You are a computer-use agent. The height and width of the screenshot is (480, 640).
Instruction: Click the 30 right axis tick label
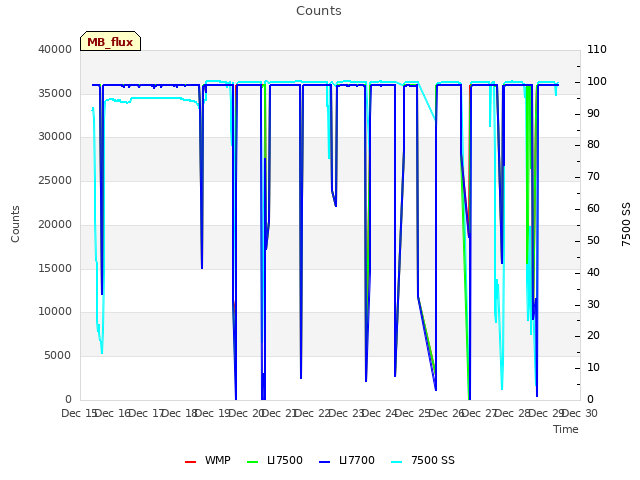[593, 304]
